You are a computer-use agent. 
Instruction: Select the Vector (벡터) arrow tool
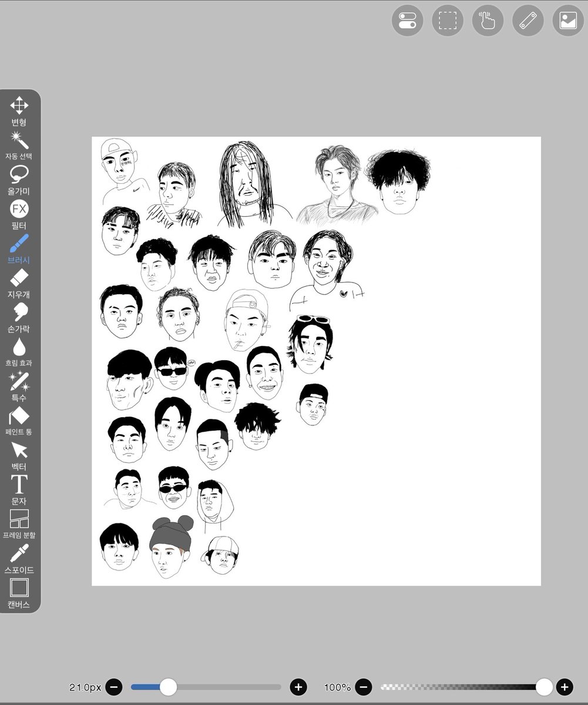(x=19, y=456)
